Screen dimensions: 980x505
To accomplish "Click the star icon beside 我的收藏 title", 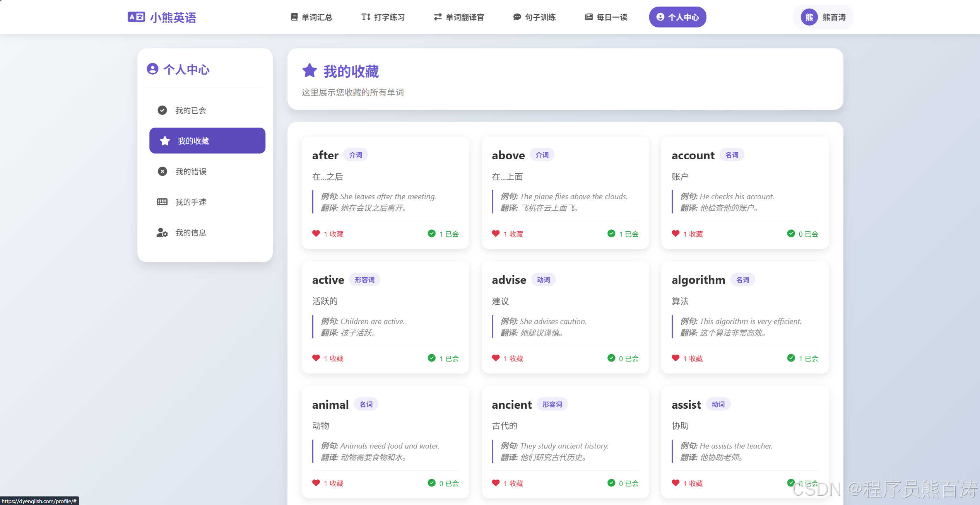I will coord(310,71).
